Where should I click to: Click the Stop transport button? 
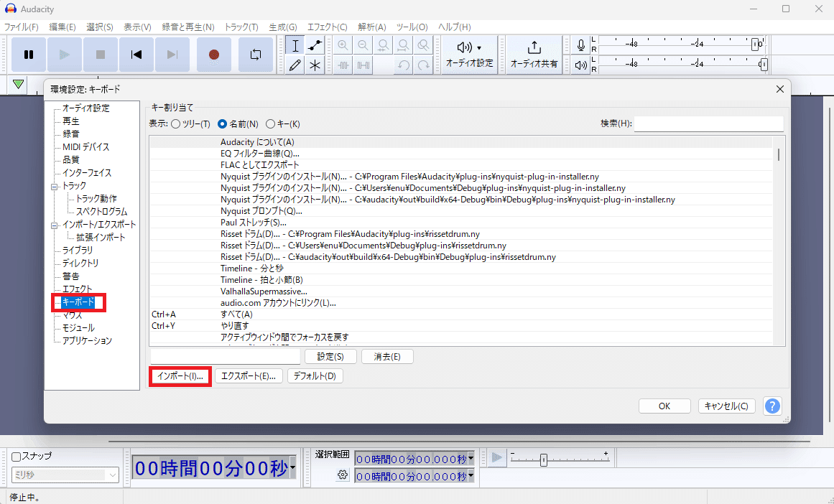point(100,55)
